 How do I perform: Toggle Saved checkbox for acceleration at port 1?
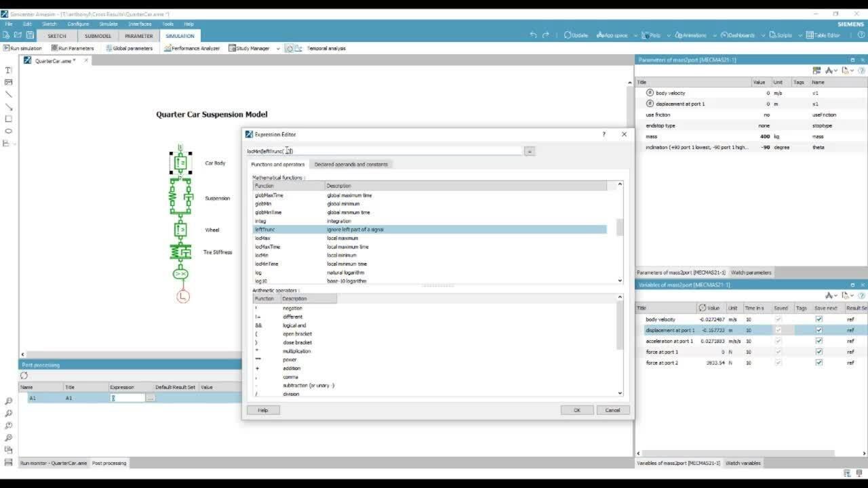point(778,341)
